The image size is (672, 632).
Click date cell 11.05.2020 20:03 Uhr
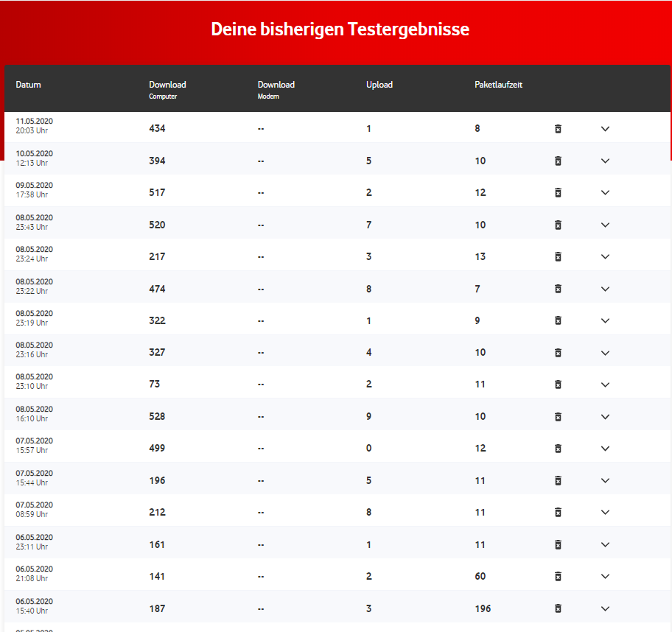coord(35,126)
